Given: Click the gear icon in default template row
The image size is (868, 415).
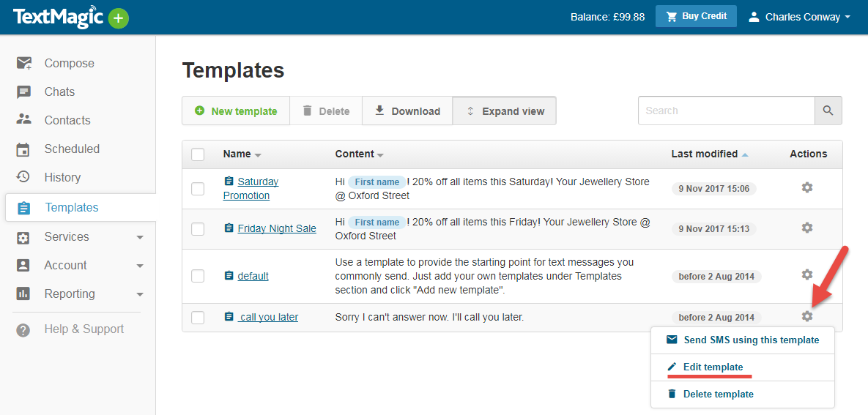Looking at the screenshot, I should point(806,274).
